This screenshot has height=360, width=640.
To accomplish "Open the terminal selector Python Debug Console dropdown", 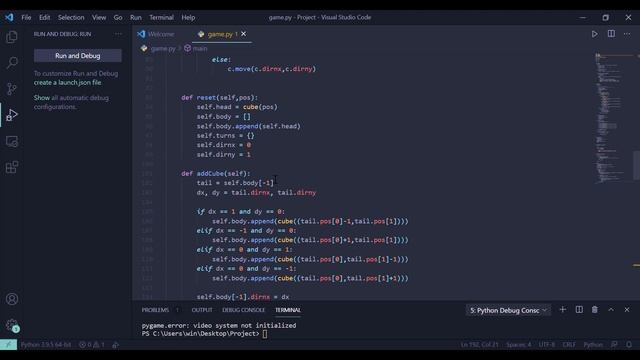I will point(508,311).
